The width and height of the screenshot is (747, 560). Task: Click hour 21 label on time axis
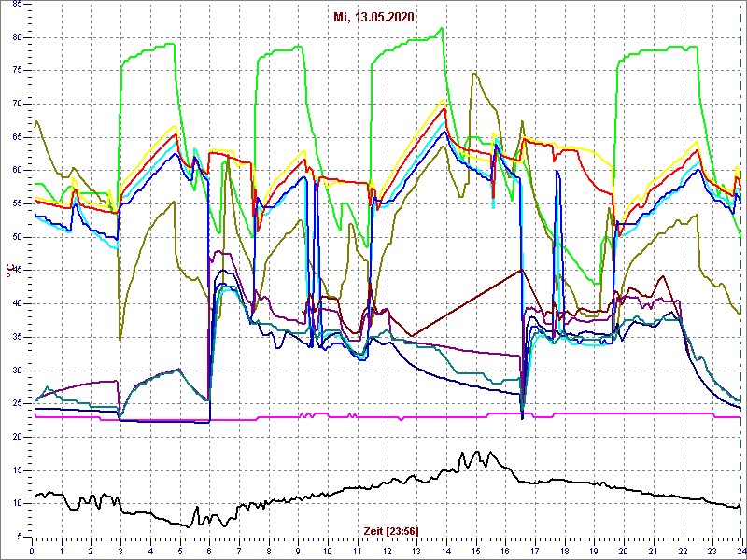pyautogui.click(x=653, y=550)
